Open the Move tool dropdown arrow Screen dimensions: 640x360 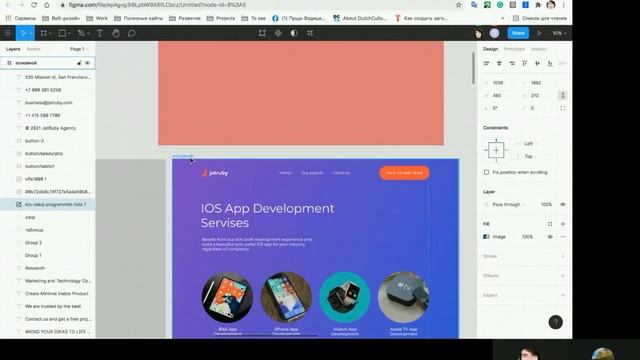pos(31,33)
